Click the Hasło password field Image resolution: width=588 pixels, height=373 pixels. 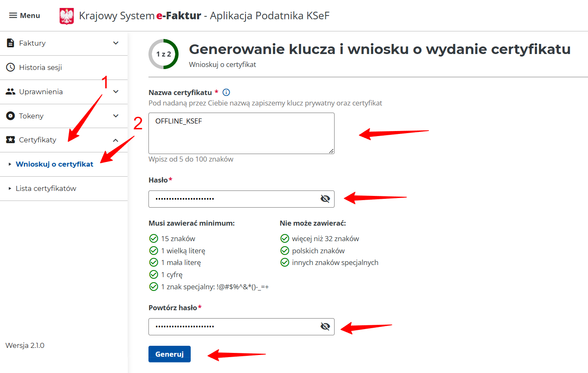[241, 199]
